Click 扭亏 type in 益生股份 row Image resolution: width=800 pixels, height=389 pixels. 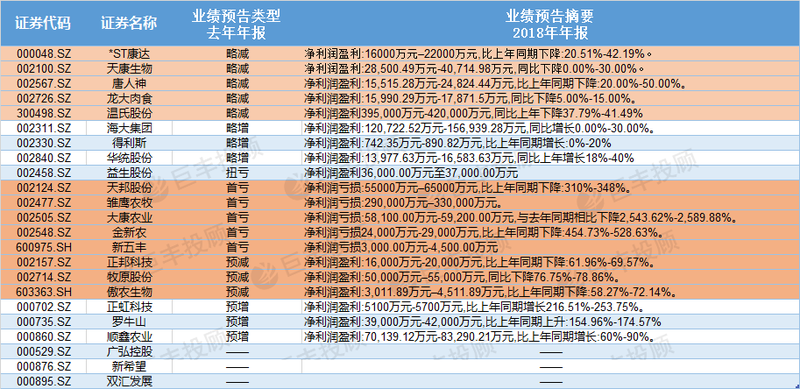point(237,172)
